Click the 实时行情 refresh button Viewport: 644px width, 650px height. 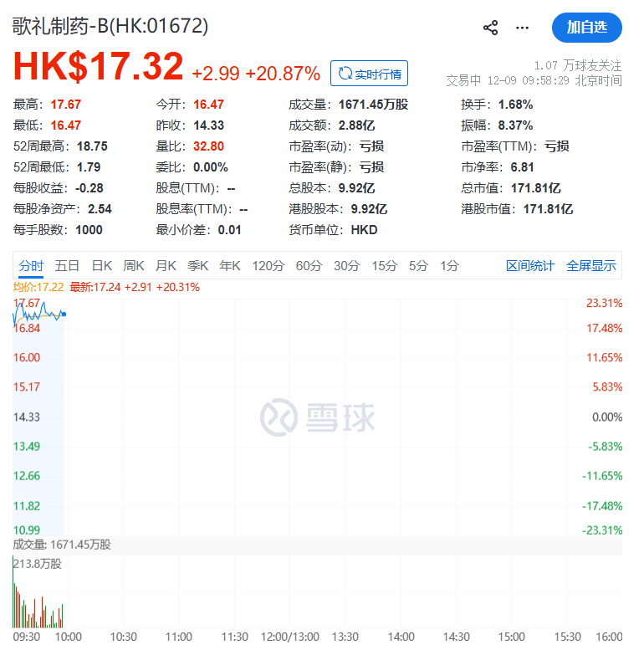click(x=369, y=74)
